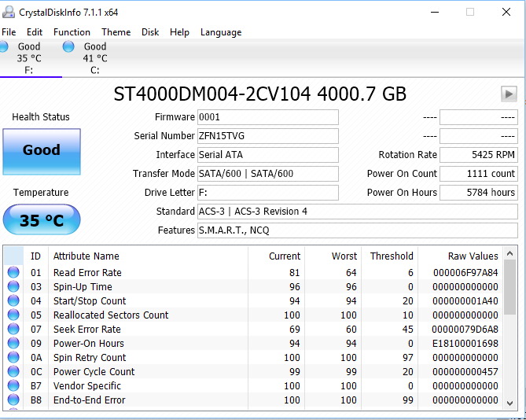Click the status orb next to Seek Error Rate
The width and height of the screenshot is (526, 420).
pos(13,330)
